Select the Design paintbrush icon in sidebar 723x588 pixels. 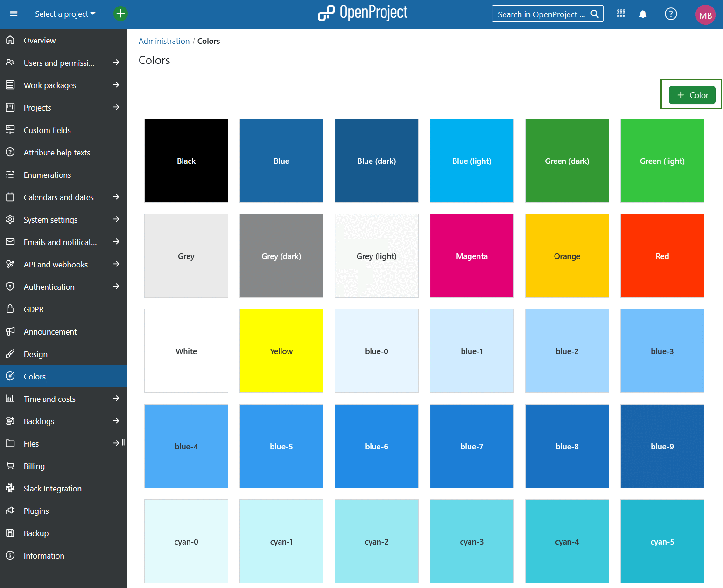click(10, 354)
